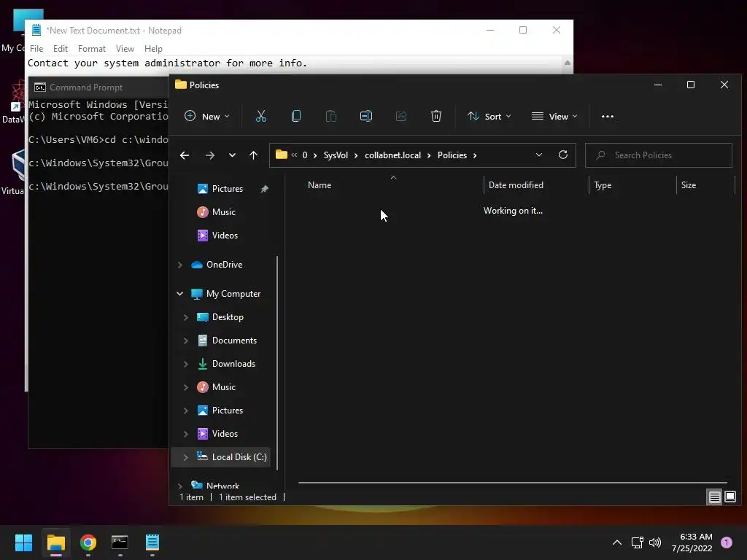The width and height of the screenshot is (747, 560).
Task: Open the address bar history dropdown
Action: (539, 155)
